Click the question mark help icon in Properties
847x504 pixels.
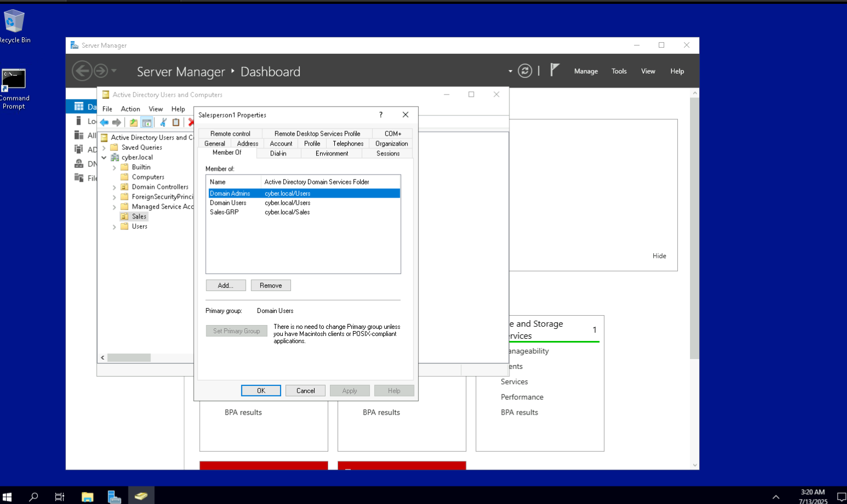pos(380,115)
